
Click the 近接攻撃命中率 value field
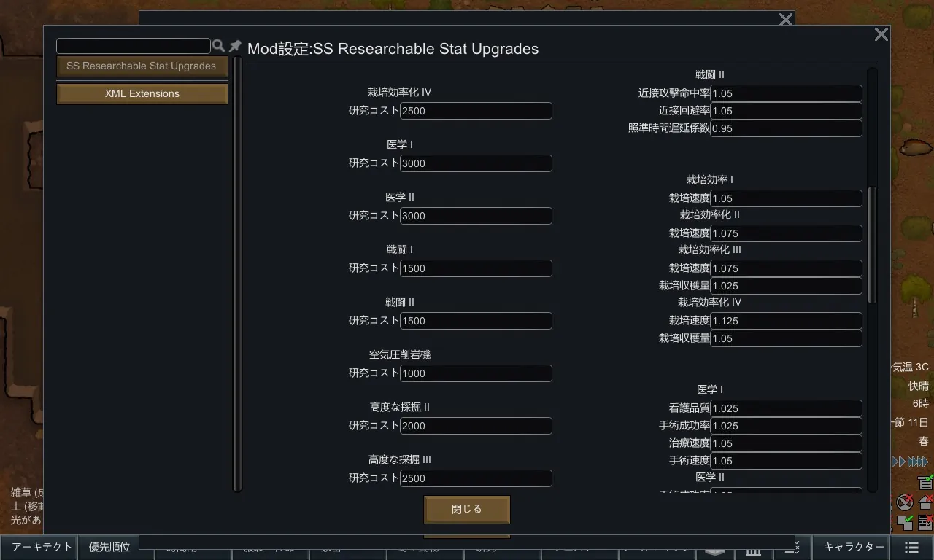click(x=786, y=93)
